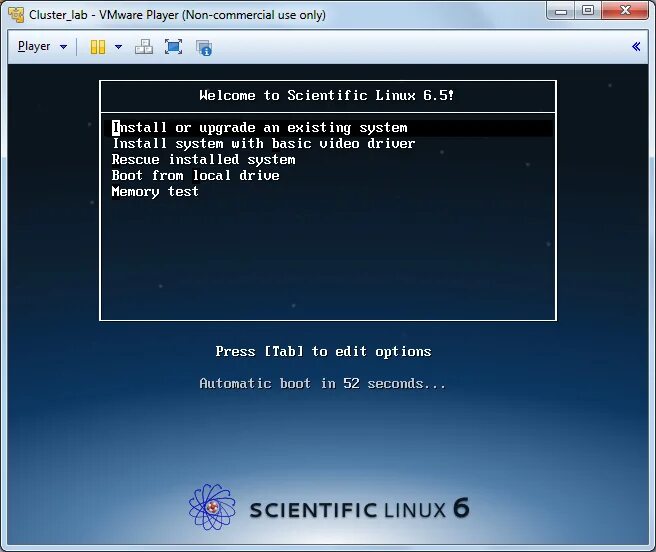Screen dimensions: 656x552
Task: Expand the power options dropdown arrow
Action: 118,47
